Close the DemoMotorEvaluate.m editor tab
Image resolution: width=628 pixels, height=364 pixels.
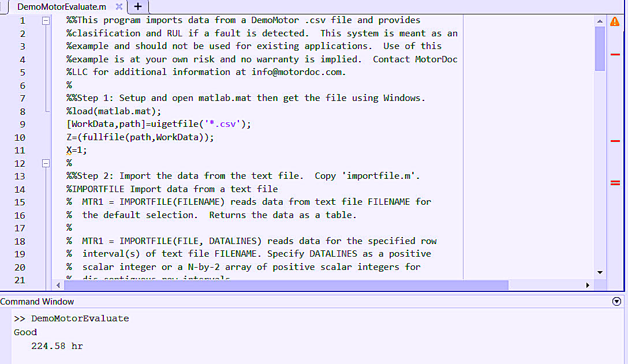point(119,6)
